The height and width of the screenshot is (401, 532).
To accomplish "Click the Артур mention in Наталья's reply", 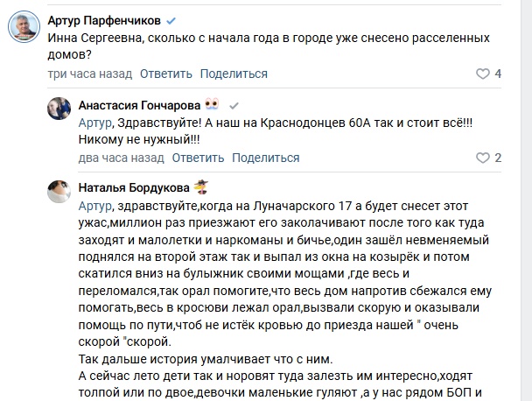I will point(95,206).
